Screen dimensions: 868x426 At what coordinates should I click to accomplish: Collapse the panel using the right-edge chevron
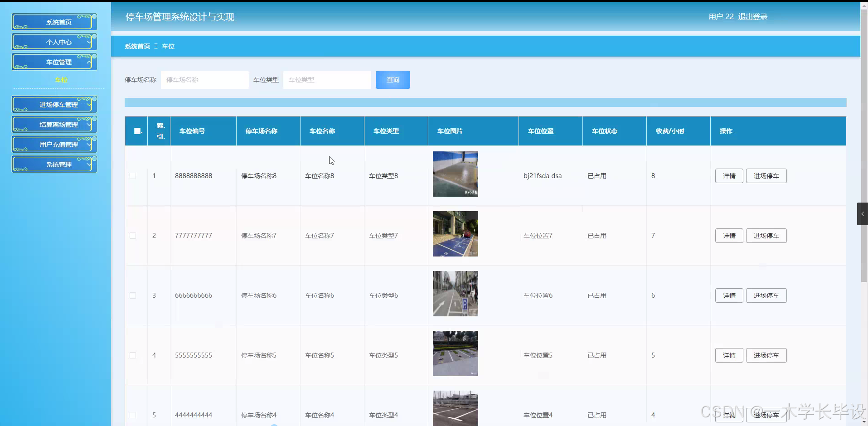(862, 213)
